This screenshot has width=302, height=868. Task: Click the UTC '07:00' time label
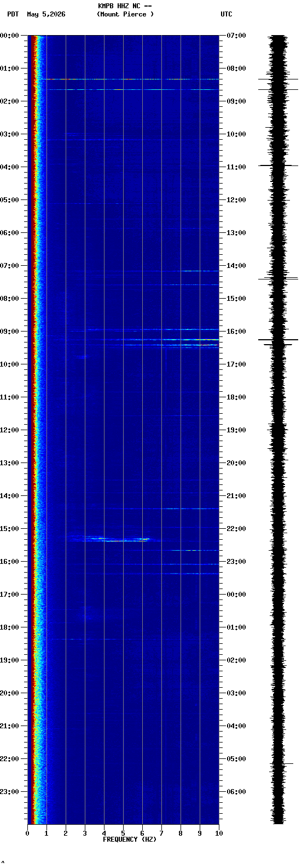coord(236,36)
